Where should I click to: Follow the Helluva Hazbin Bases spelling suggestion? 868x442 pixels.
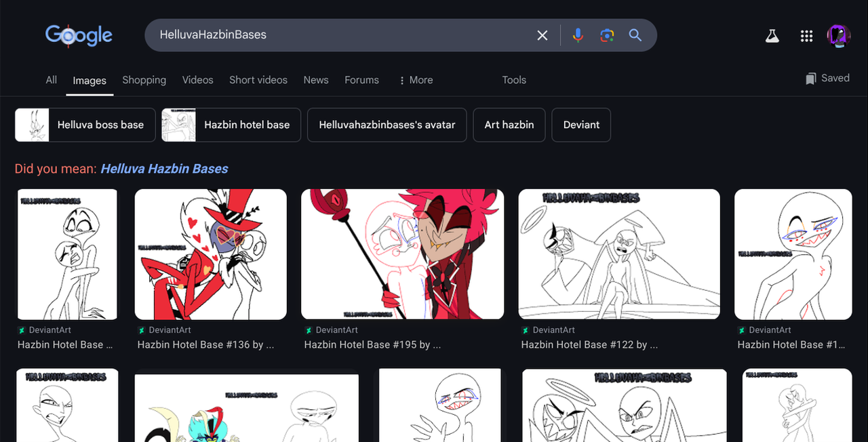tap(165, 169)
